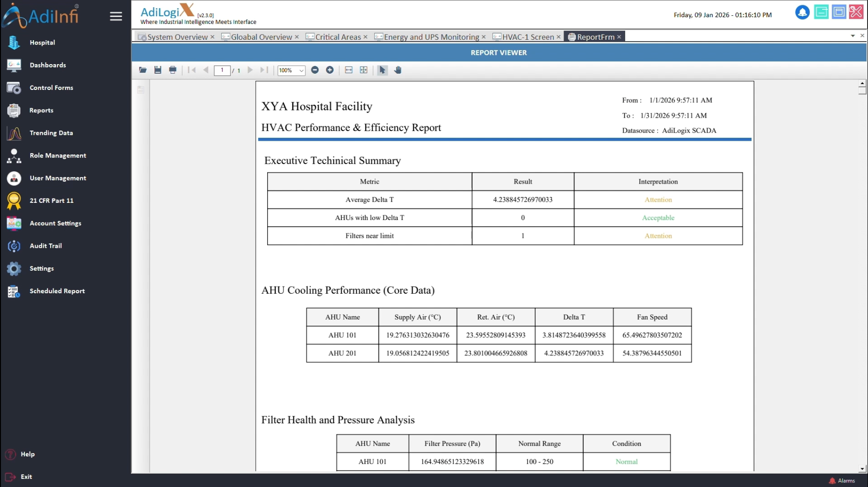This screenshot has height=487, width=868.
Task: Expand the open tabs list arrow
Action: tap(853, 36)
